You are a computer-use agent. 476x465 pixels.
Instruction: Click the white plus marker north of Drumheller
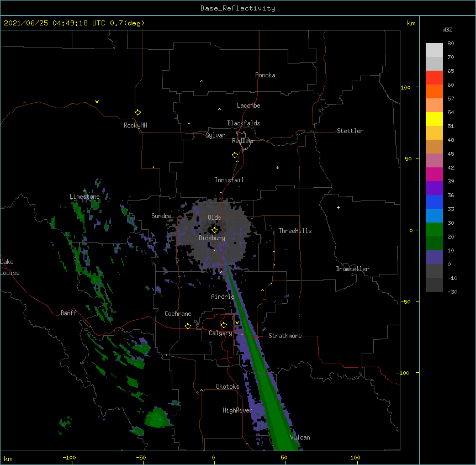338,207
